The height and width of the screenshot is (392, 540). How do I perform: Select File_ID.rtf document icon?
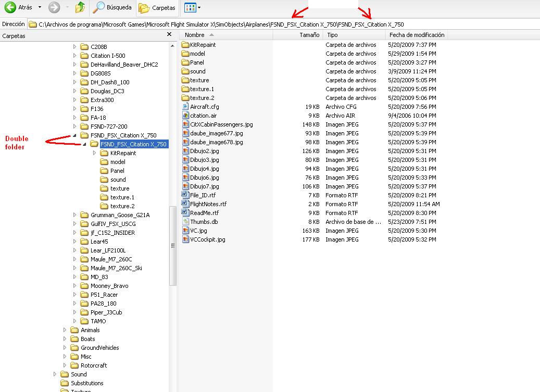[x=185, y=195]
